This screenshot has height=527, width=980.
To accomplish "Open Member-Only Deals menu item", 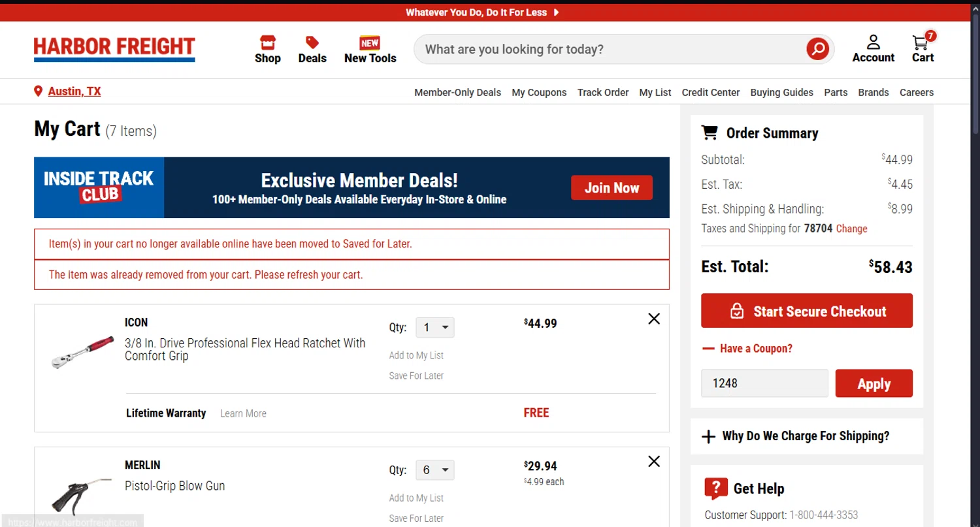I will pyautogui.click(x=457, y=92).
